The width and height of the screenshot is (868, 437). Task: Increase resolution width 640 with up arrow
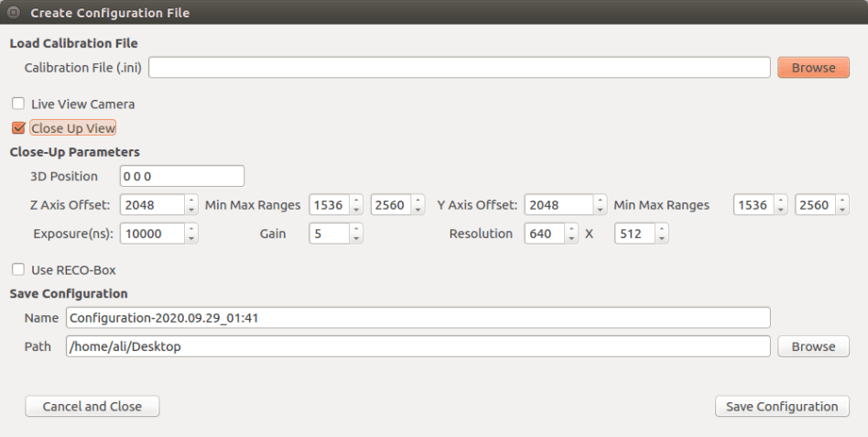570,229
